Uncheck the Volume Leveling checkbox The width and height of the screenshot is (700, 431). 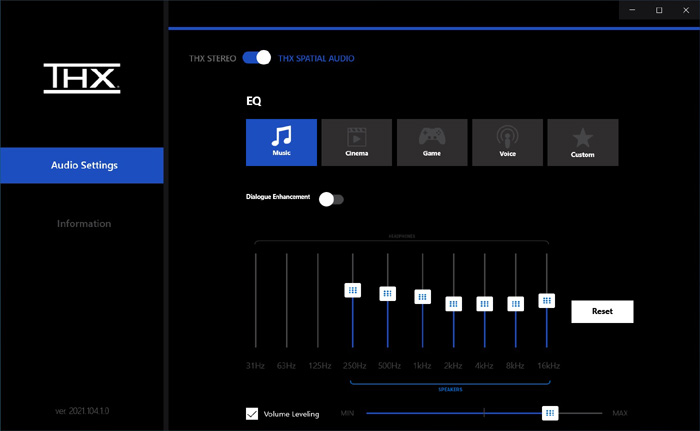coord(252,413)
